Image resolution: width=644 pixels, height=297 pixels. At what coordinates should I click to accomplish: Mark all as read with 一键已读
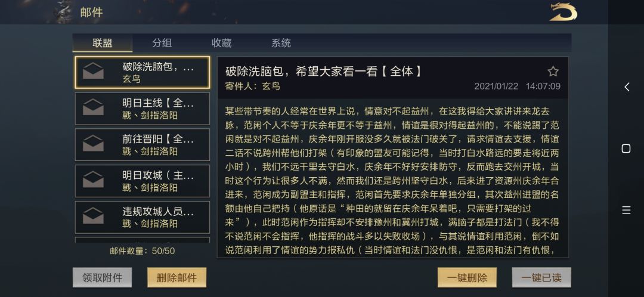click(x=541, y=277)
